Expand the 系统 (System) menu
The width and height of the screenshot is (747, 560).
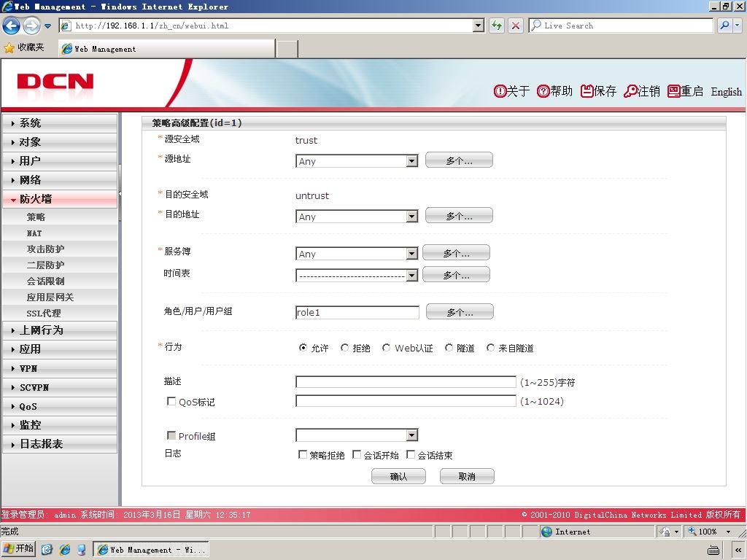(x=60, y=122)
